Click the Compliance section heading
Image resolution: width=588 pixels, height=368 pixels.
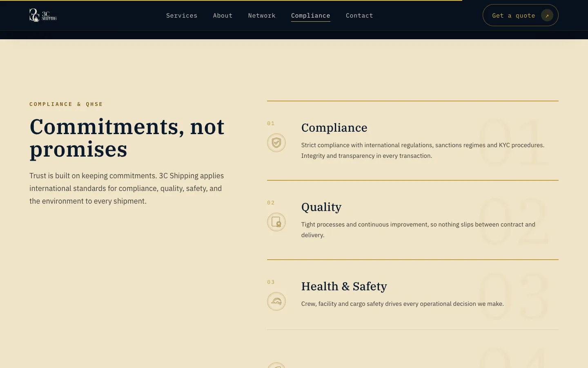tap(334, 128)
